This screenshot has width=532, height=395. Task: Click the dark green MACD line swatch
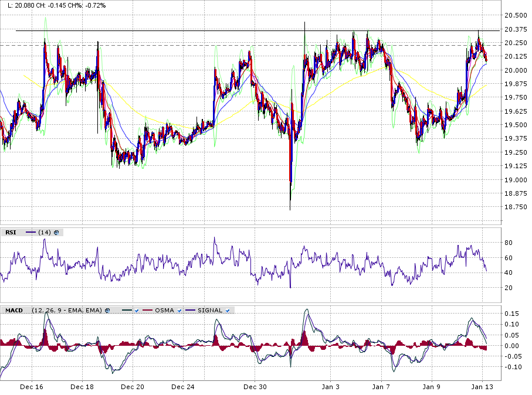127,311
